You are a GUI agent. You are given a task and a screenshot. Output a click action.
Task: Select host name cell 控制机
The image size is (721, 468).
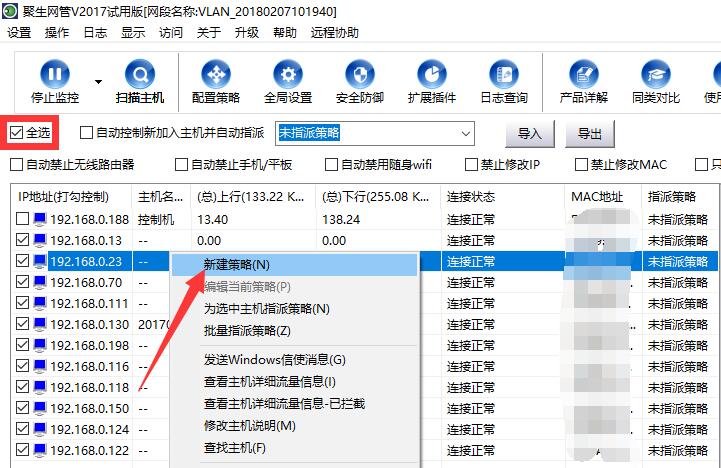click(156, 220)
